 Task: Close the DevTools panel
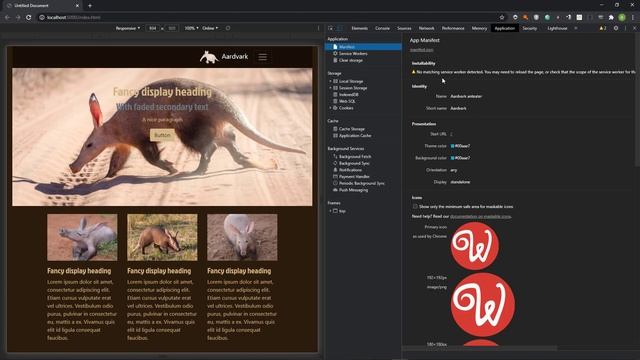point(635,28)
